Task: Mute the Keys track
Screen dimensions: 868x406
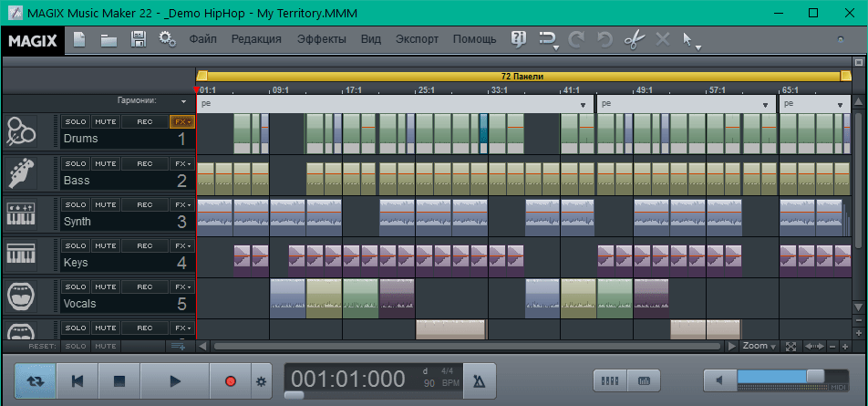Action: 105,245
